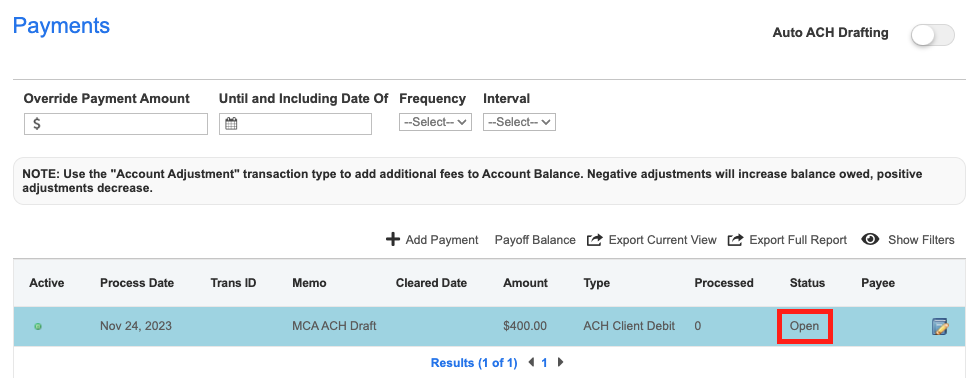Click the $400.00 amount cell
This screenshot has width=975, height=378.
pyautogui.click(x=525, y=326)
